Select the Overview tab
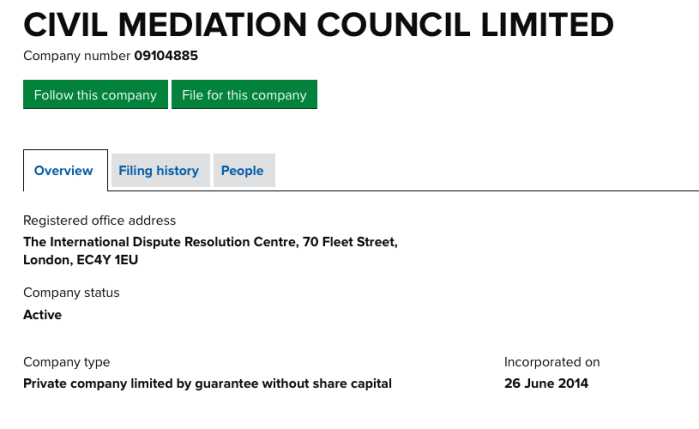 click(x=64, y=171)
